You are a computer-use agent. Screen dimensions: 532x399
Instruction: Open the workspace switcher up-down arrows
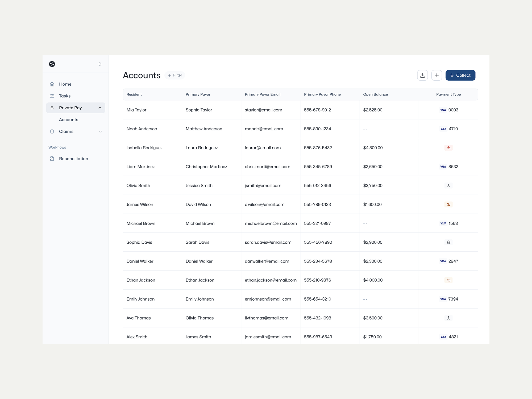[x=100, y=64]
